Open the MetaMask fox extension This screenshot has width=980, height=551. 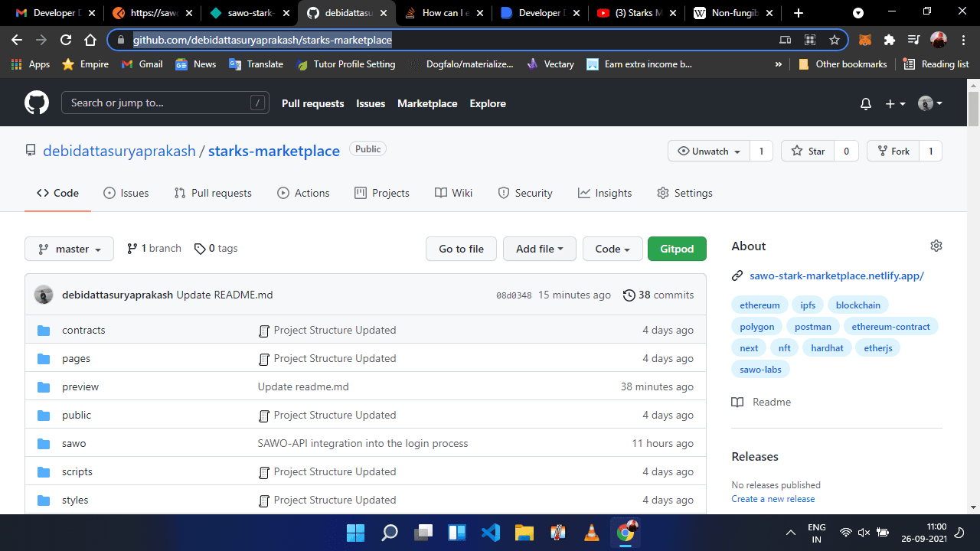[865, 40]
